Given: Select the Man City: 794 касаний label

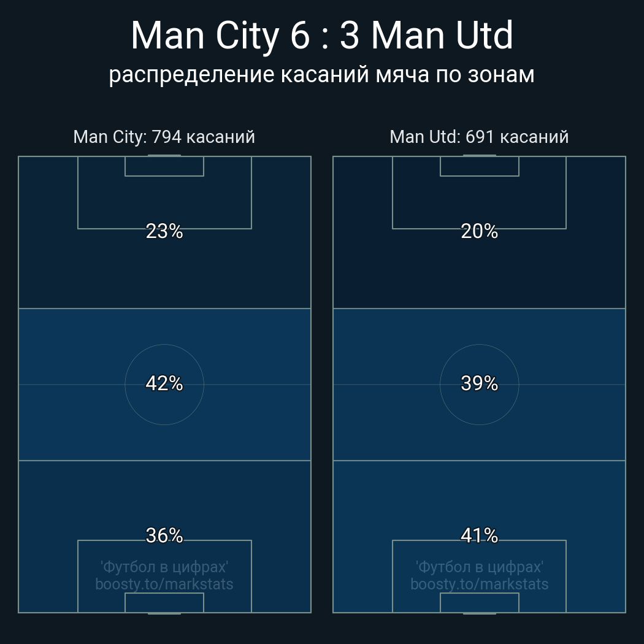Looking at the screenshot, I should [x=164, y=136].
